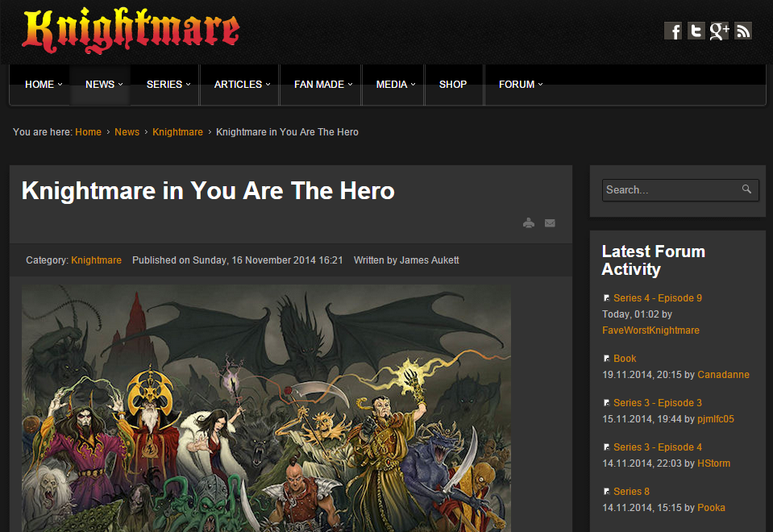The image size is (773, 532).
Task: Go to the SHOP page
Action: [x=453, y=85]
